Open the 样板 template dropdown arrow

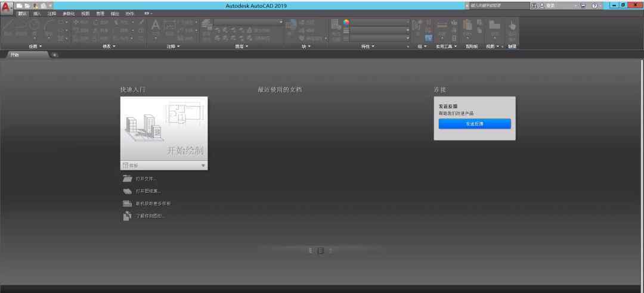click(x=203, y=166)
